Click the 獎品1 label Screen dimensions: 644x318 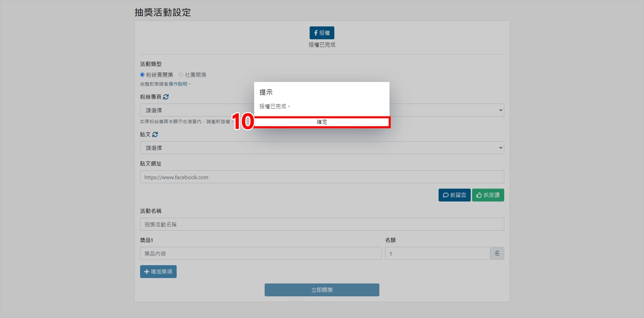[x=147, y=240]
